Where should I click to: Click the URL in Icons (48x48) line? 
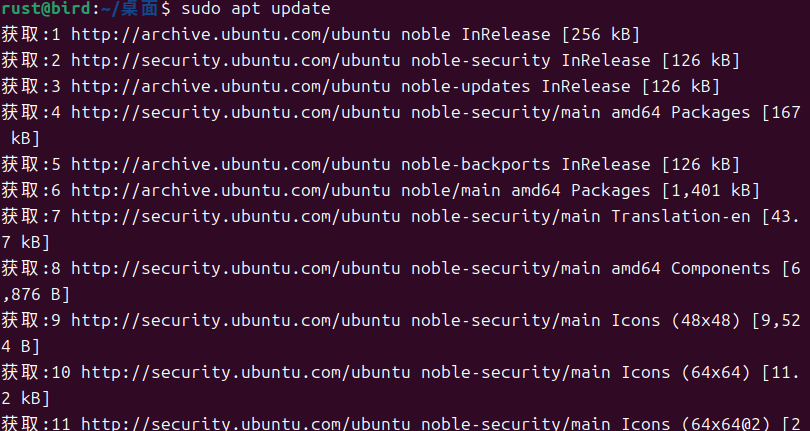236,320
